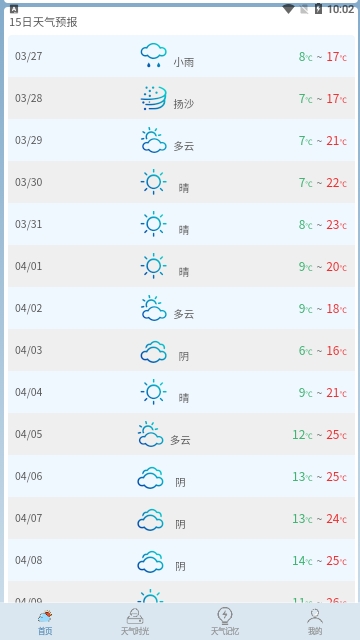360x640 pixels.
Task: Open the 我的 profile tab
Action: (315, 622)
